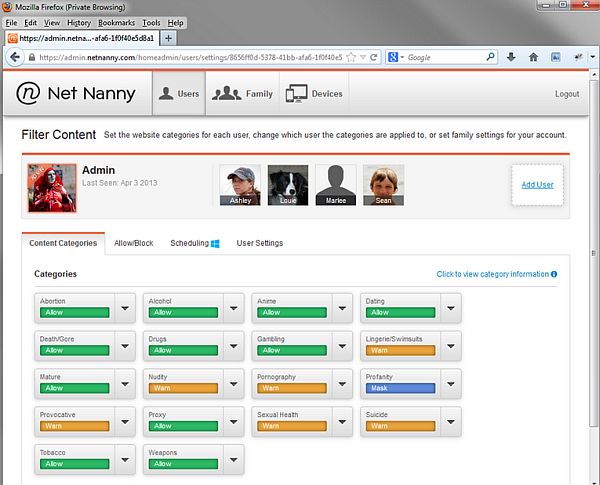This screenshot has width=600, height=485.
Task: Open the Users section
Action: tap(179, 93)
